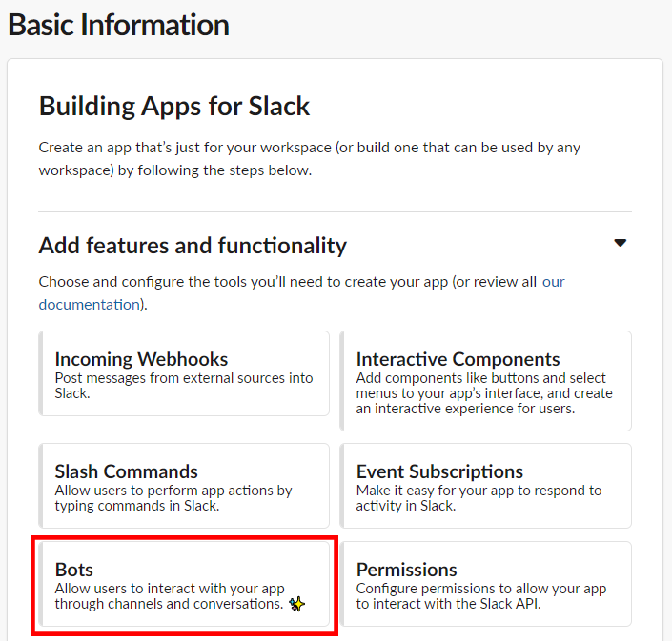Click the "Create an app that's just for your workspace" paragraph

(309, 159)
